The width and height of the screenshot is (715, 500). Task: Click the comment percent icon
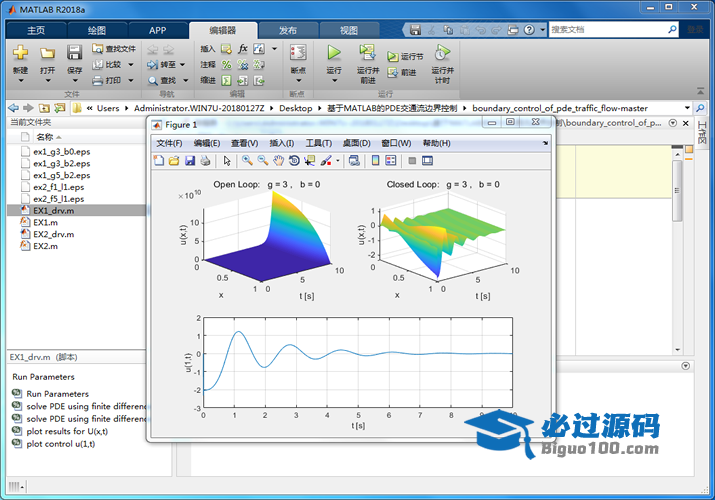[226, 65]
